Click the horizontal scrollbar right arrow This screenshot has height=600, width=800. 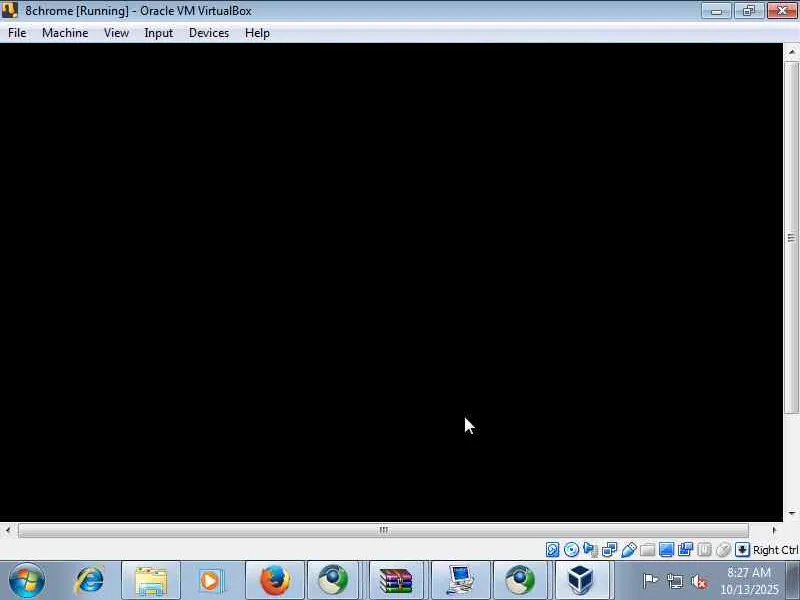[774, 531]
